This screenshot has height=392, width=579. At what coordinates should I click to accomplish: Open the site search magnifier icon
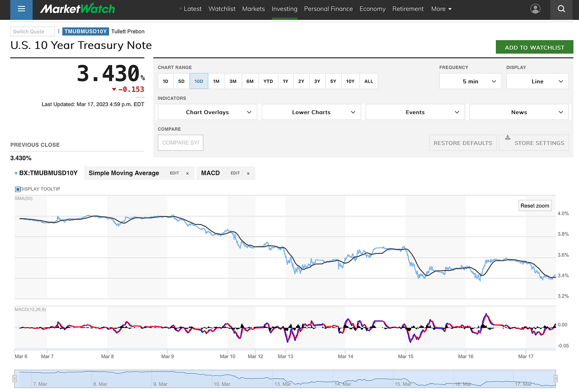[561, 9]
